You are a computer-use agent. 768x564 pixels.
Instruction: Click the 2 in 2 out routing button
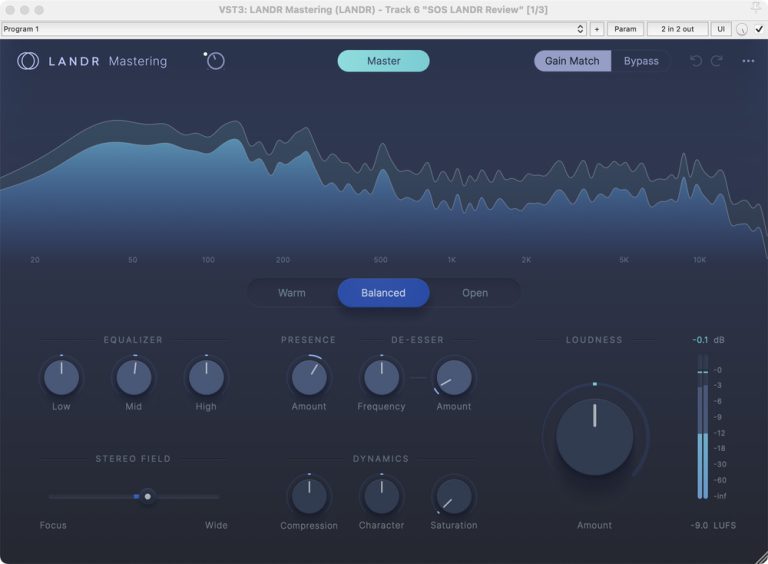coord(677,29)
